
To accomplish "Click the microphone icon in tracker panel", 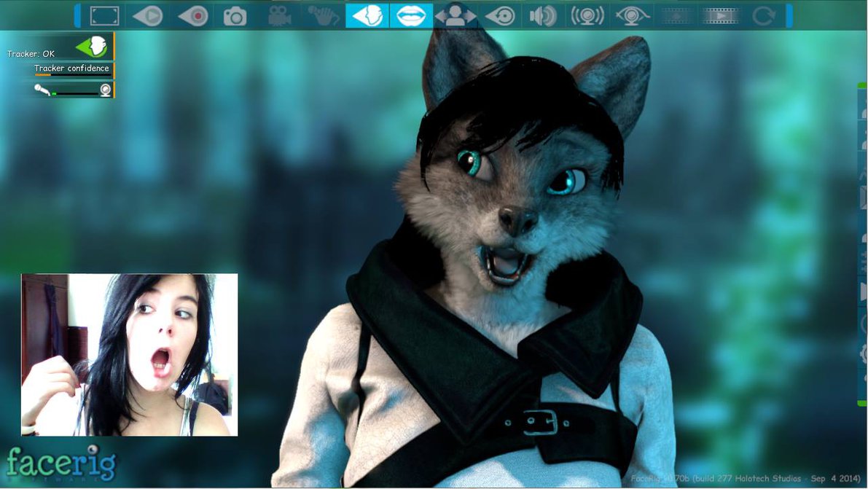I will 42,89.
